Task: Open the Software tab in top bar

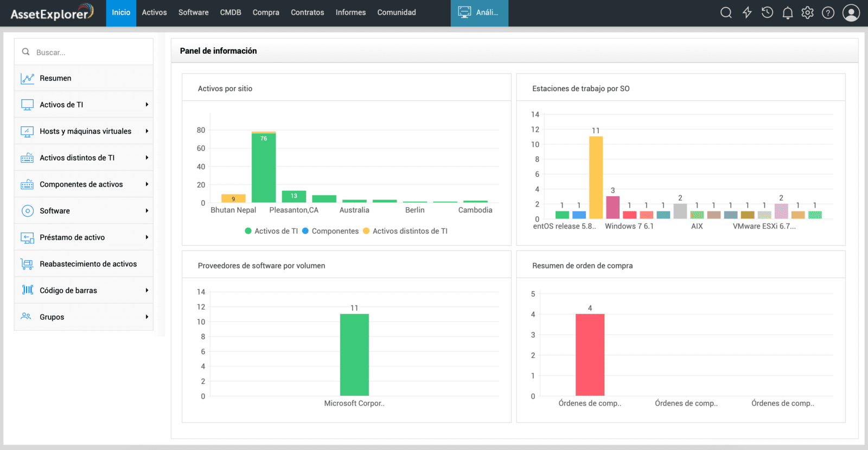Action: click(193, 12)
